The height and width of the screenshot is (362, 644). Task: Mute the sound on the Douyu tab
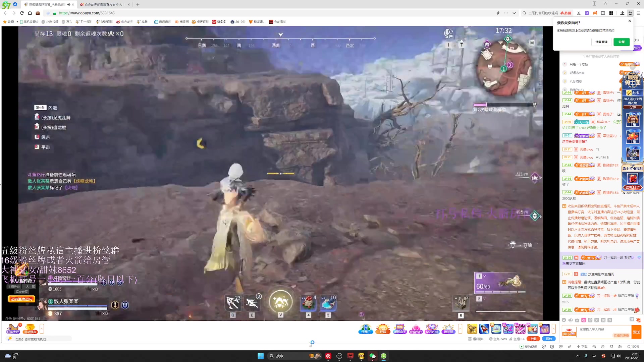tap(69, 5)
